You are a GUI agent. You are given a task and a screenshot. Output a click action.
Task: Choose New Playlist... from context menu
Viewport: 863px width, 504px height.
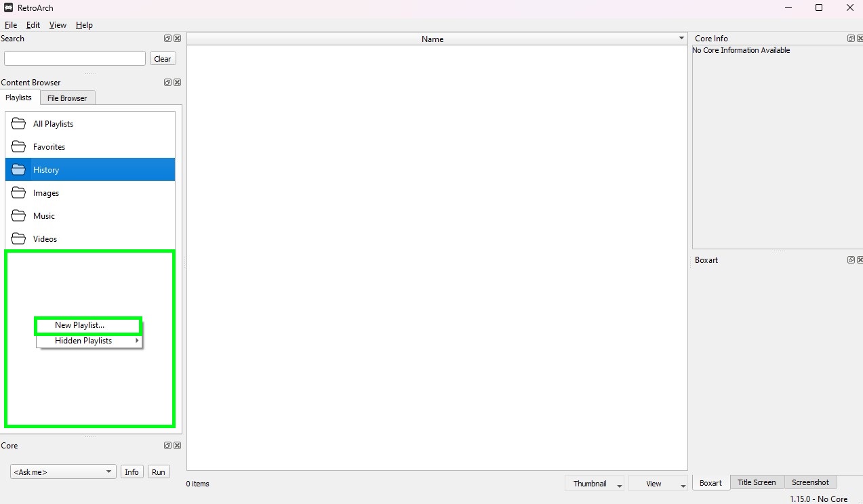(88, 325)
